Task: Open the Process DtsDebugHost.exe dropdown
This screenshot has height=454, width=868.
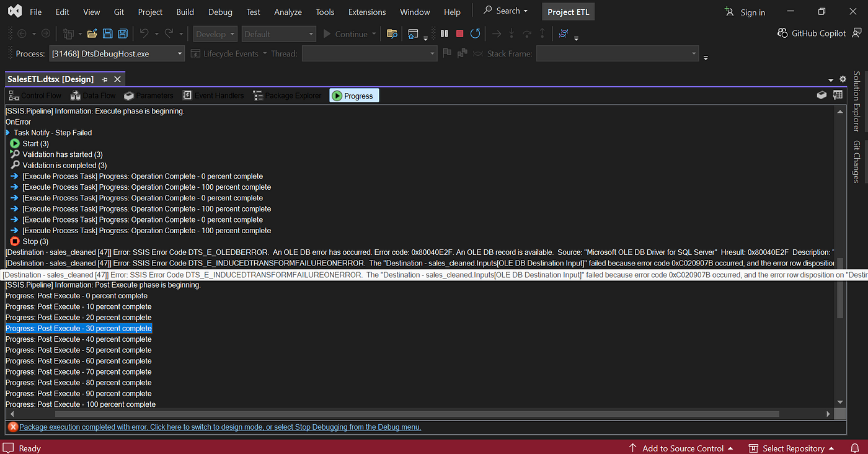Action: point(117,54)
